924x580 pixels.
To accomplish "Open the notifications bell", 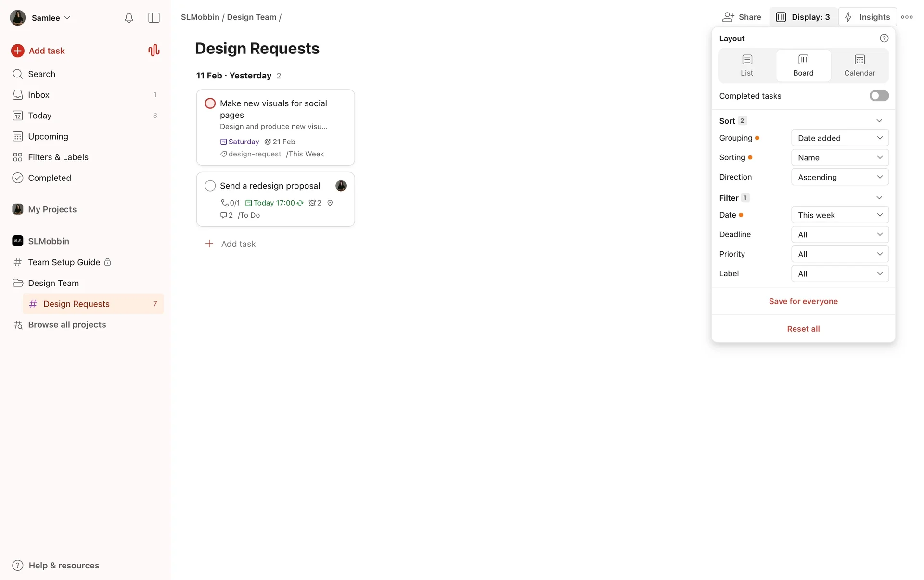I will pyautogui.click(x=128, y=18).
